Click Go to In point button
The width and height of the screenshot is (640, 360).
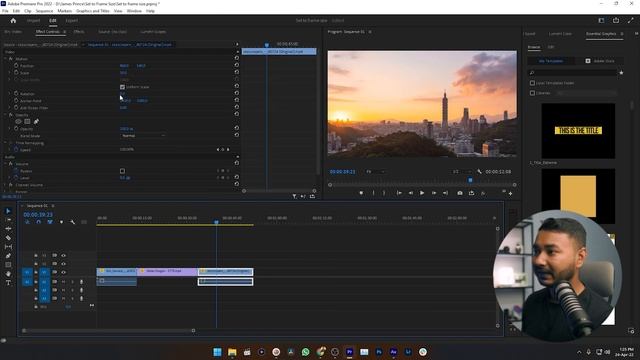(399, 193)
